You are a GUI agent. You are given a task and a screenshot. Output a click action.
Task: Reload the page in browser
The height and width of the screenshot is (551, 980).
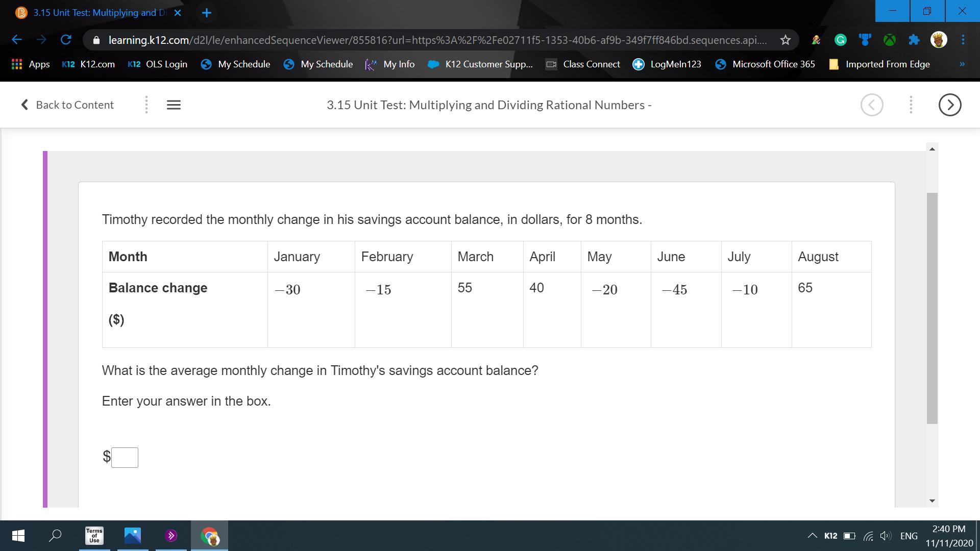66,40
